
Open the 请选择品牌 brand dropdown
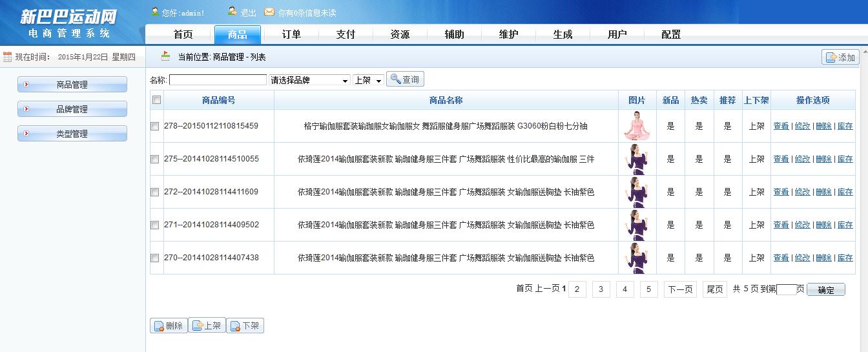click(x=309, y=80)
